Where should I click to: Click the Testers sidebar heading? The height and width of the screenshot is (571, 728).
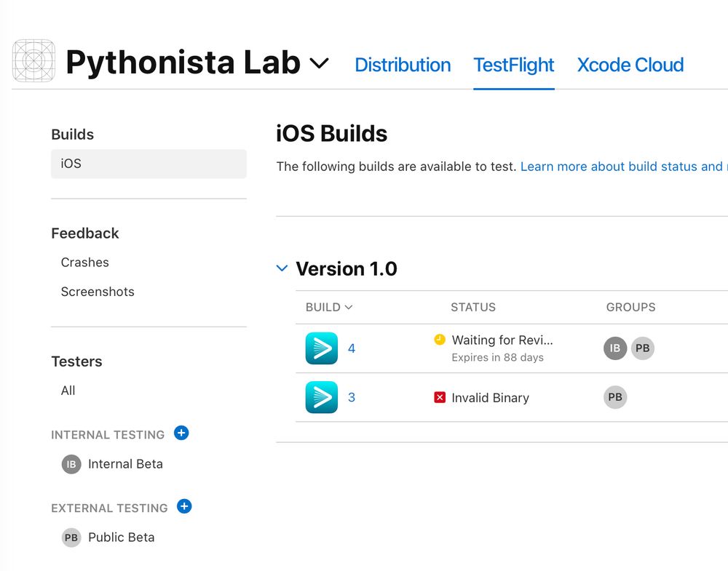point(76,362)
